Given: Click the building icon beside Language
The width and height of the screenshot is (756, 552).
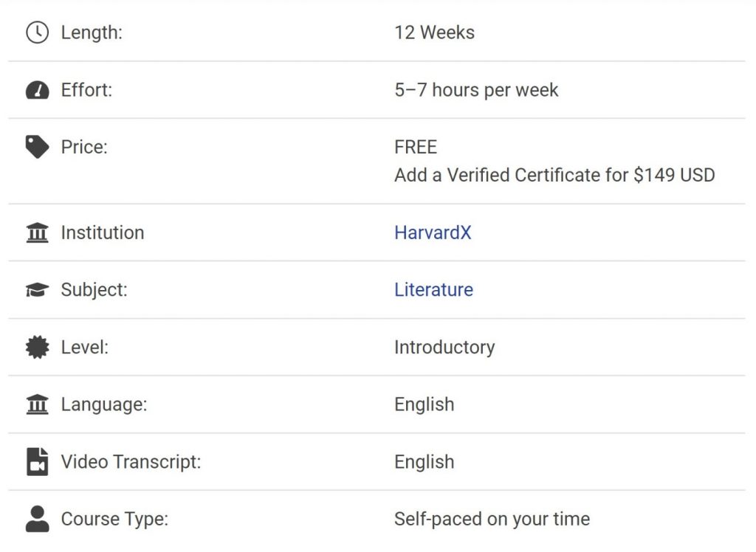Looking at the screenshot, I should tap(37, 404).
